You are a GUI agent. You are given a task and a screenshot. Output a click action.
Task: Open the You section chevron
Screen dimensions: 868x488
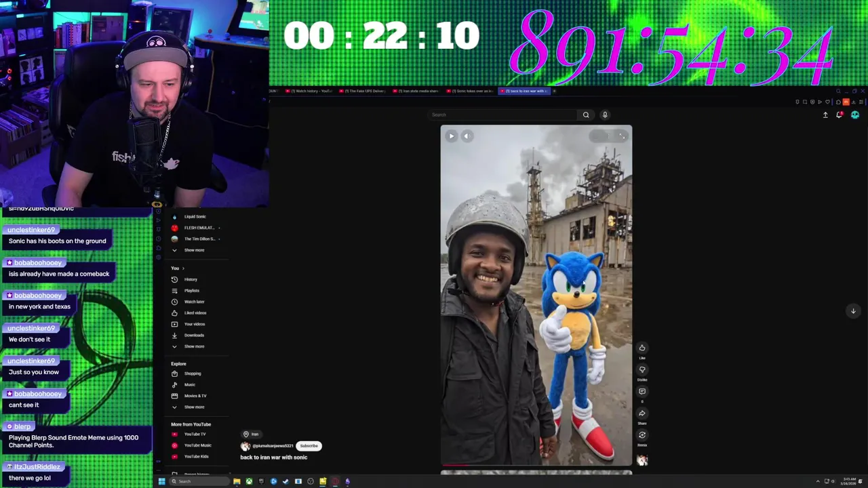tap(183, 268)
